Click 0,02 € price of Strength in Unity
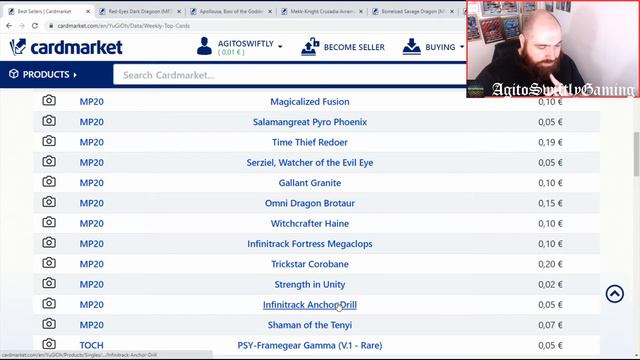Screen dimensions: 640x360 point(550,284)
